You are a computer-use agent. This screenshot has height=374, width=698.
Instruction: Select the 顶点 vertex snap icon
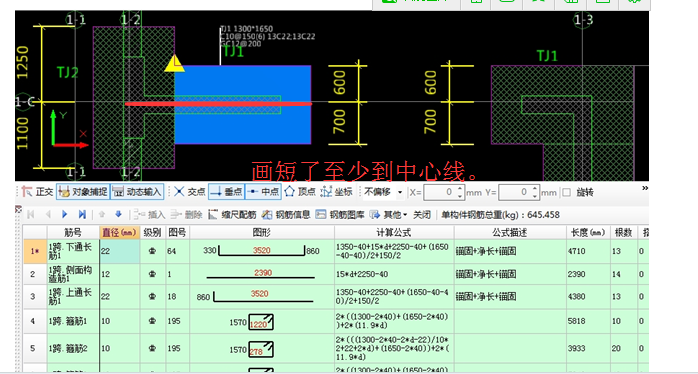click(x=290, y=192)
